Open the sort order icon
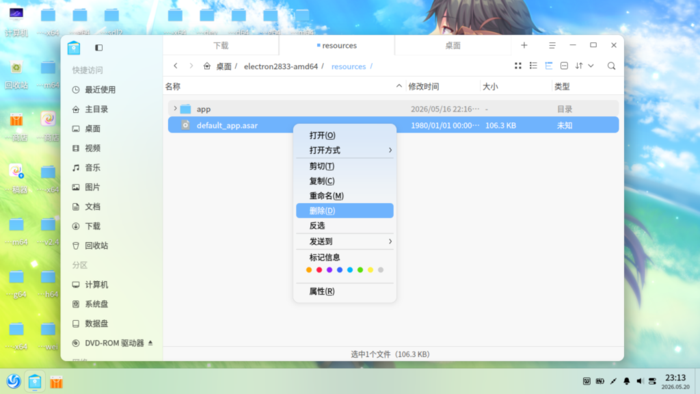This screenshot has height=394, width=700. (x=579, y=66)
